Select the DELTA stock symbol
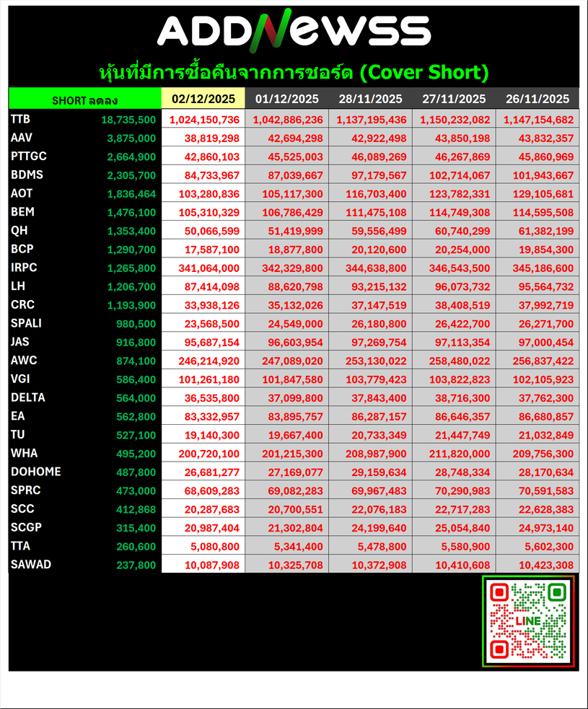This screenshot has width=588, height=709. [x=26, y=397]
